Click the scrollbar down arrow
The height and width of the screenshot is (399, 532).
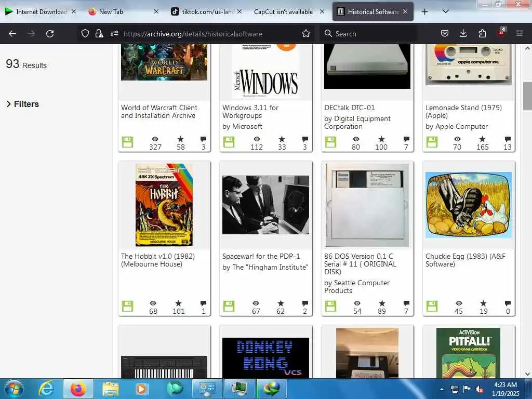tap(527, 374)
